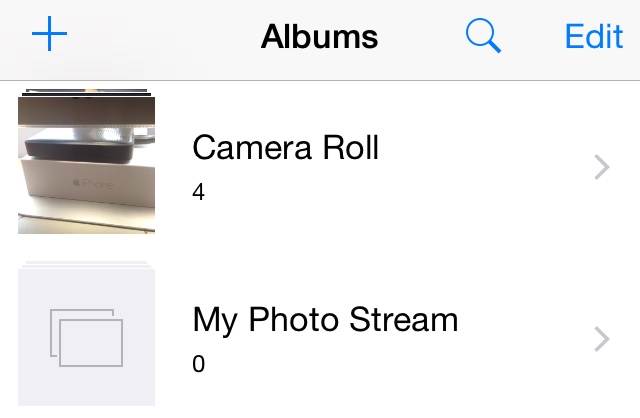Select the Camera Roll album label
The image size is (640, 418).
coord(285,148)
